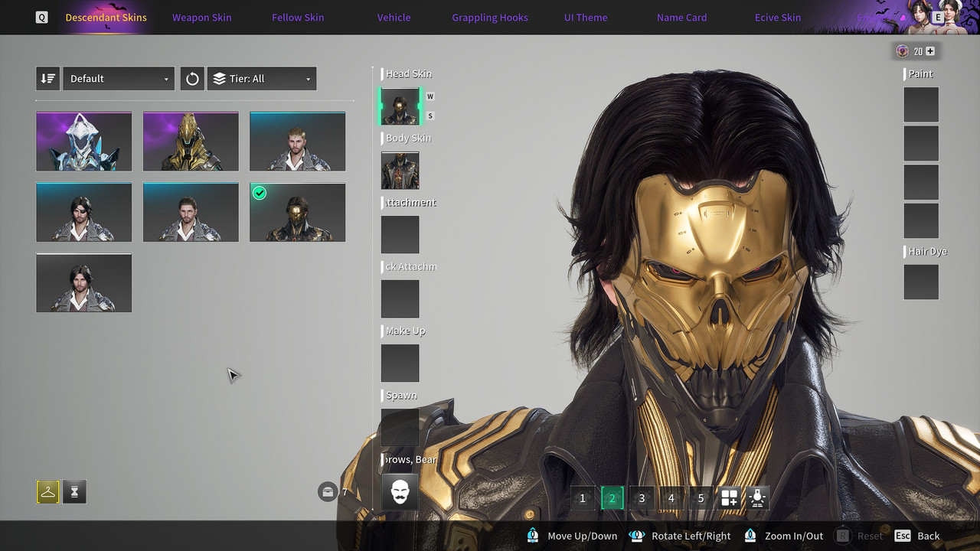Select the short brown hair bearded skin
The image size is (980, 551).
191,212
